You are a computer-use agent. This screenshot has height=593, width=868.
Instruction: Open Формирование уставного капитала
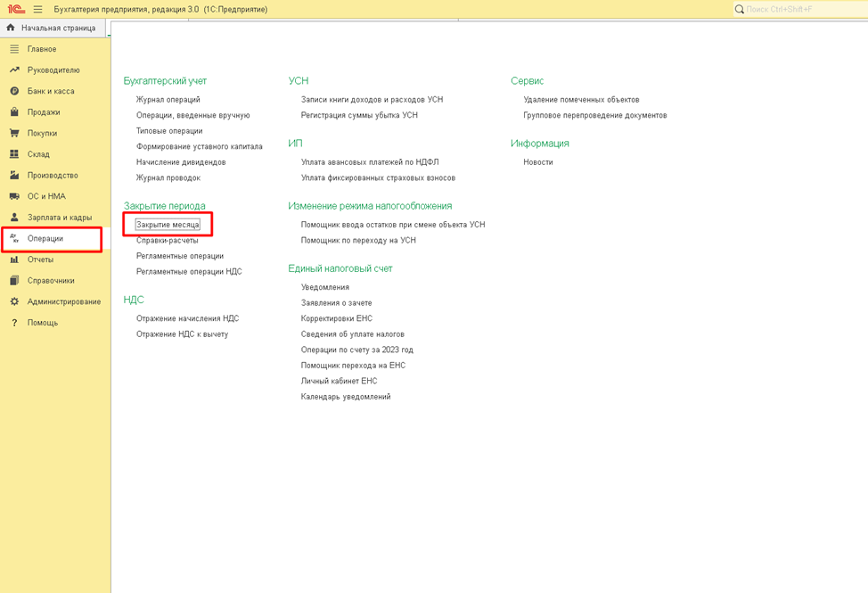click(200, 147)
